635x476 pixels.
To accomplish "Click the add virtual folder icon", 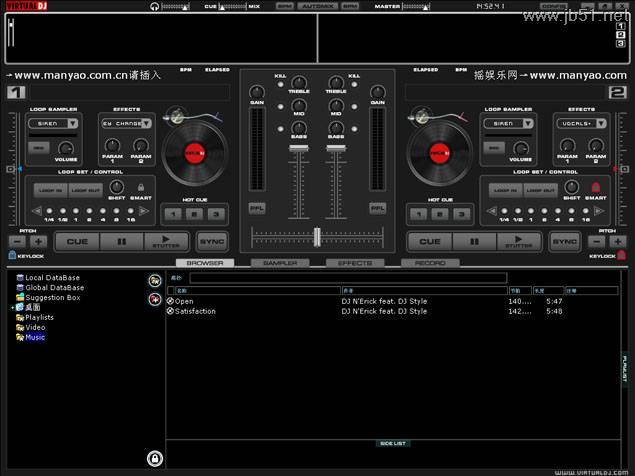I will pos(155,281).
